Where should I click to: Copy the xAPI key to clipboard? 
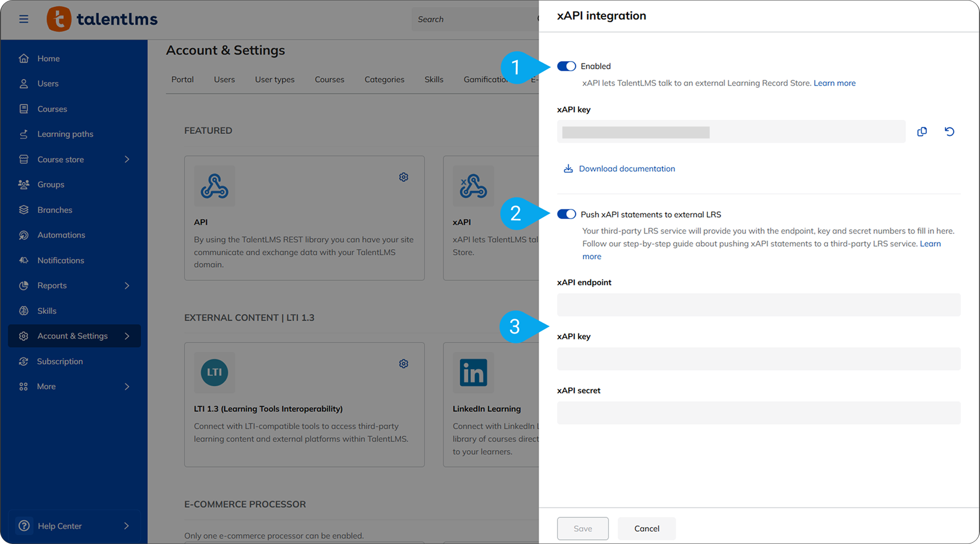pyautogui.click(x=922, y=132)
